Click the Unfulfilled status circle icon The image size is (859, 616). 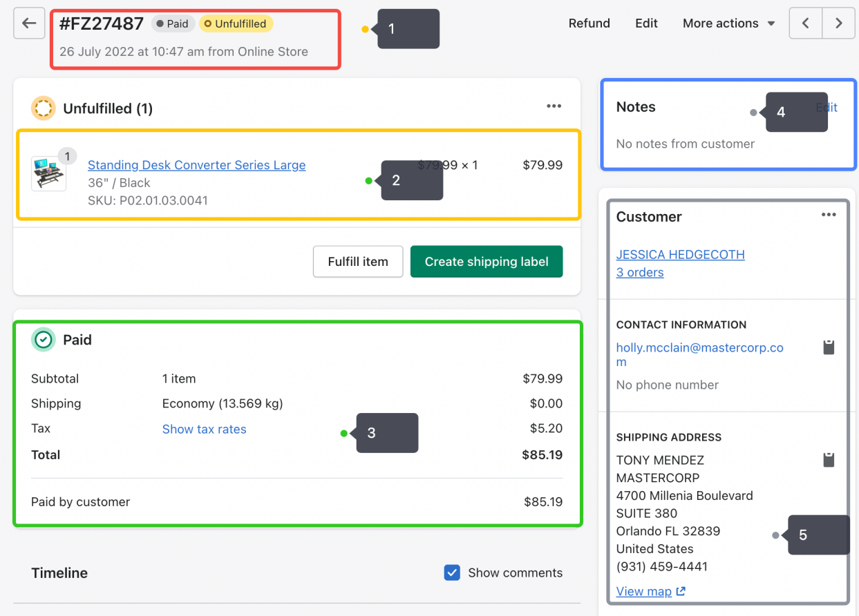tap(44, 108)
